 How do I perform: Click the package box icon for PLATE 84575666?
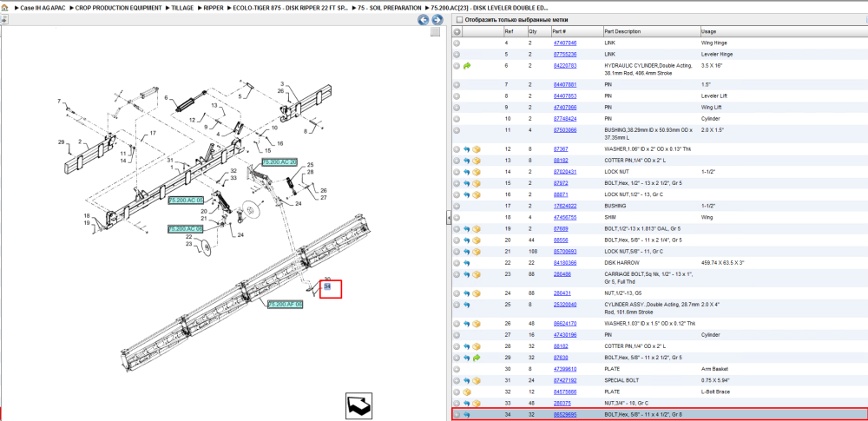point(467,391)
